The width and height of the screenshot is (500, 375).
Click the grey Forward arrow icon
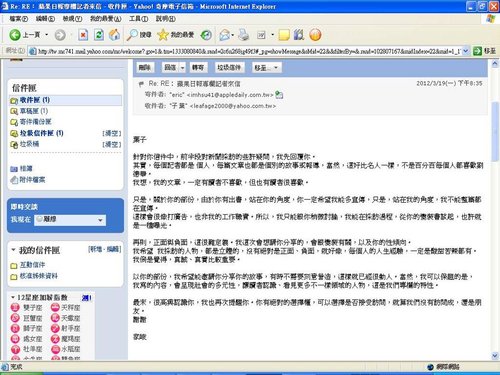60,35
